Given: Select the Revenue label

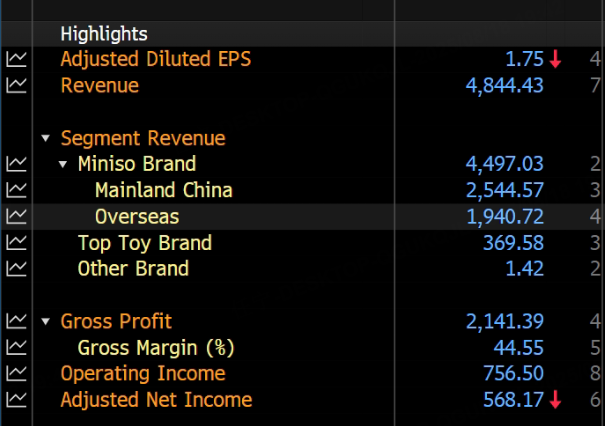Looking at the screenshot, I should click(100, 85).
